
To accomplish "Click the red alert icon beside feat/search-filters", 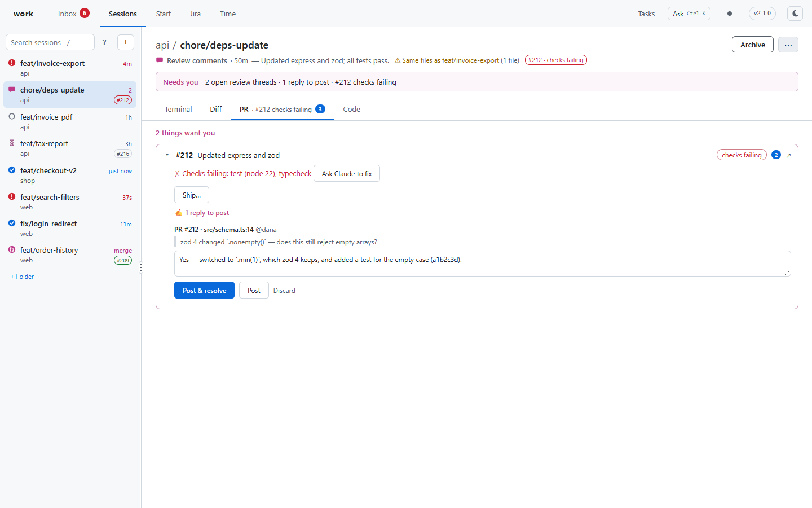I will click(x=12, y=197).
